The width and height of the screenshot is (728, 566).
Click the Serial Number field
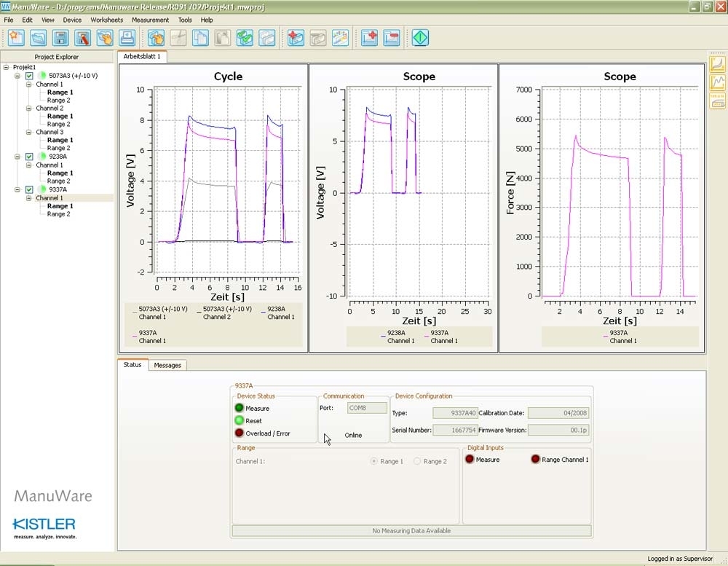point(455,430)
